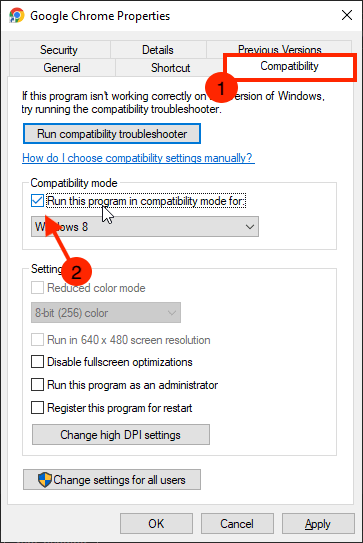The height and width of the screenshot is (543, 363).
Task: Open the Details tab
Action: [158, 50]
